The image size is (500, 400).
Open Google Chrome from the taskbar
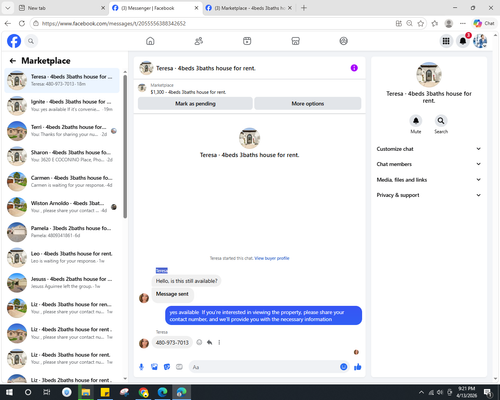click(x=143, y=392)
